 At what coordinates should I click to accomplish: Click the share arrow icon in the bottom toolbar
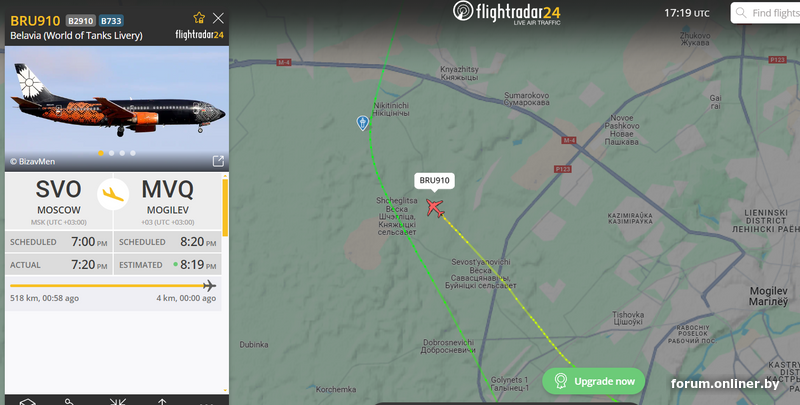tap(162, 402)
